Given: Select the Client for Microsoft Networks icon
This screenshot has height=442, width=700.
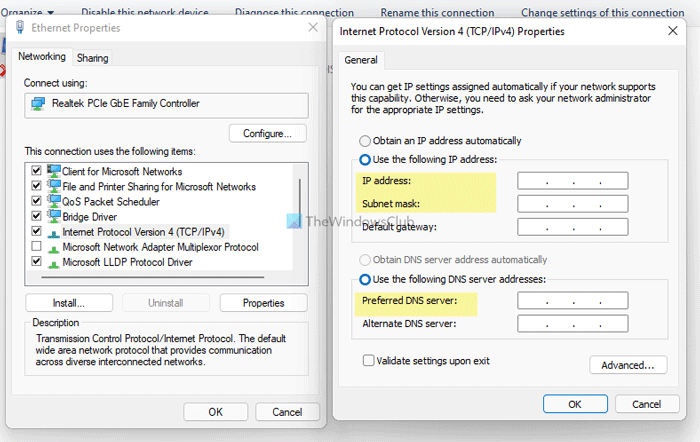Looking at the screenshot, I should 53,171.
